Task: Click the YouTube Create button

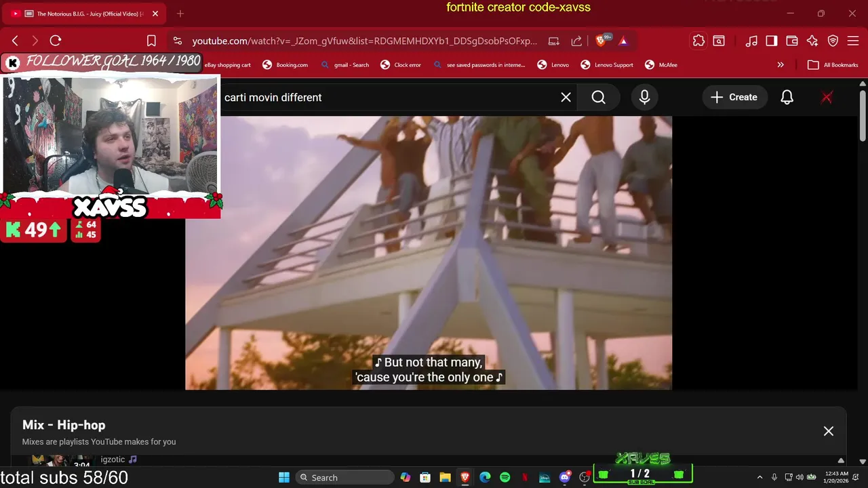Action: click(734, 98)
